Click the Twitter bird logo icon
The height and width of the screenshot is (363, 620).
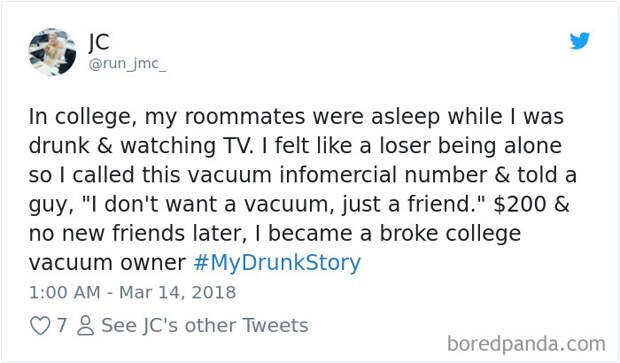pyautogui.click(x=580, y=41)
